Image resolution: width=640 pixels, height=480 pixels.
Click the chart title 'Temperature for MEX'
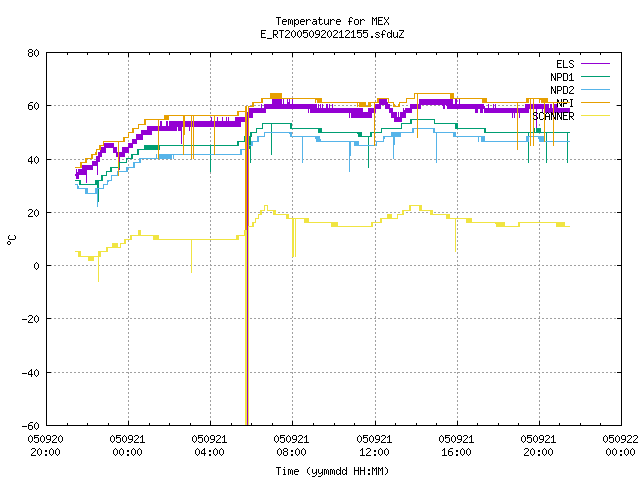point(332,21)
